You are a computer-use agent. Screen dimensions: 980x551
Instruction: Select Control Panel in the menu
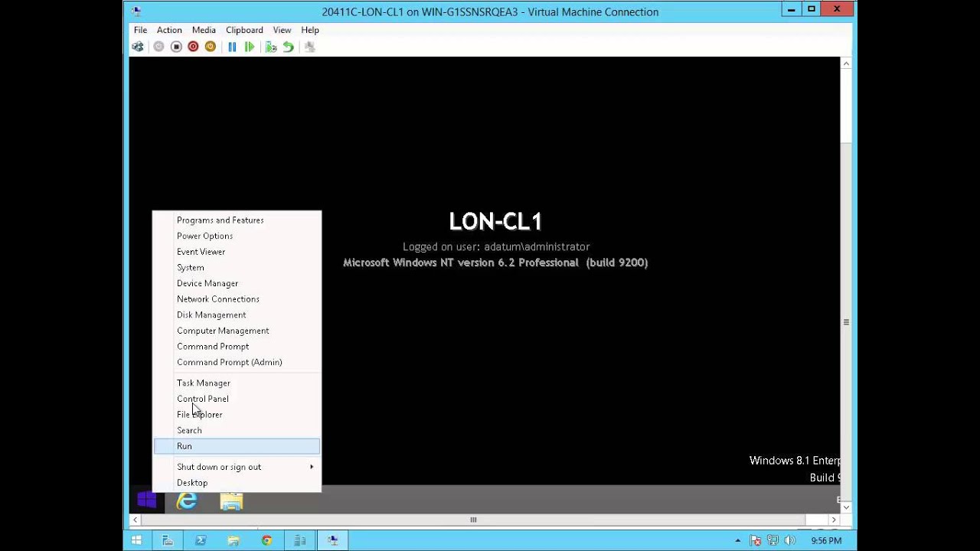click(237, 399)
